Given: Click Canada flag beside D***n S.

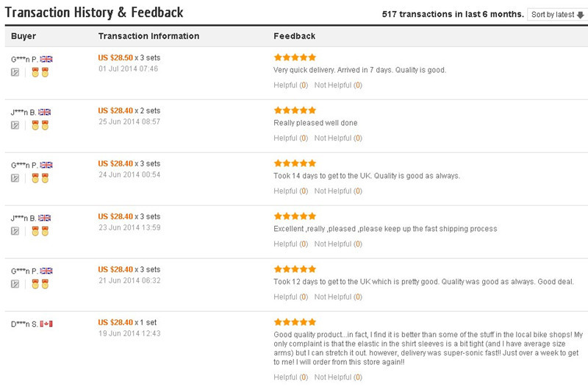Looking at the screenshot, I should (x=46, y=324).
